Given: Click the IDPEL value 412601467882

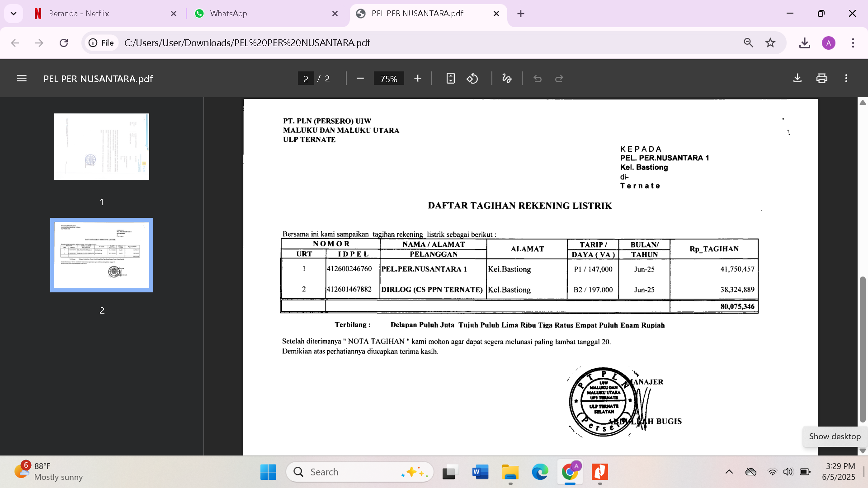Looking at the screenshot, I should tap(349, 289).
